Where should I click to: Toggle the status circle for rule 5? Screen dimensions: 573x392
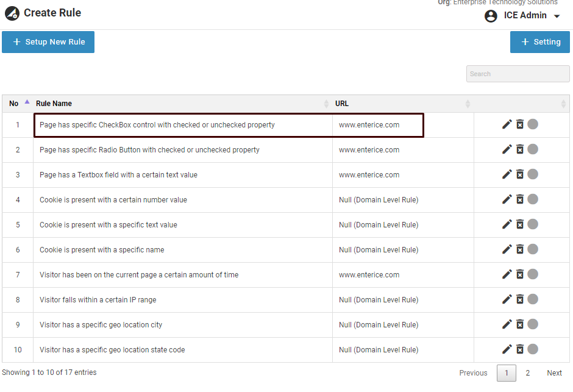click(x=533, y=224)
